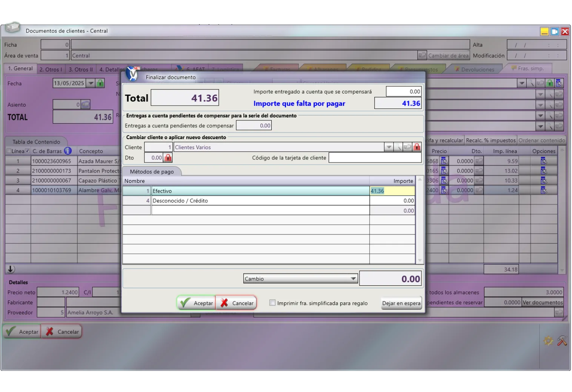Click the red lock icon beside Dto field
The width and height of the screenshot is (572, 392).
[168, 158]
